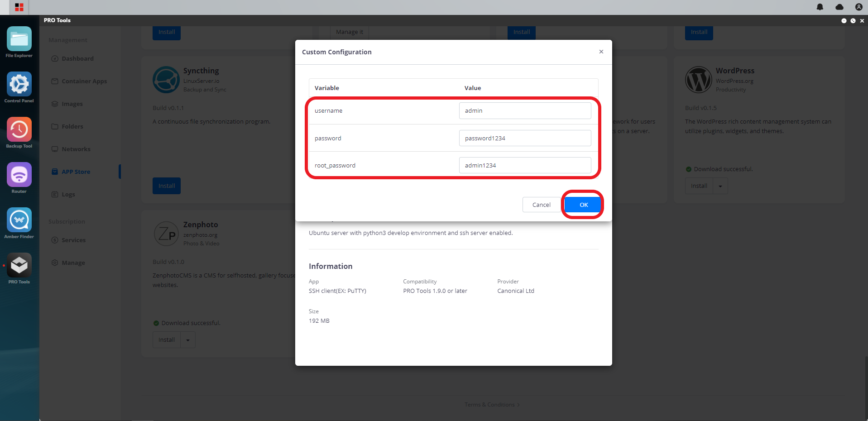The height and width of the screenshot is (421, 868).
Task: Expand the WordPress Install dropdown arrow
Action: click(x=720, y=186)
